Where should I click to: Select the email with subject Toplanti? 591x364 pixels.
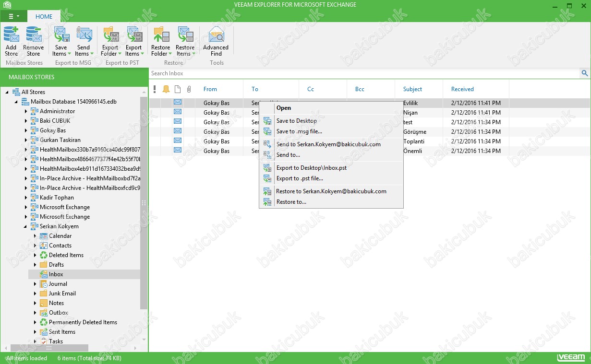point(370,141)
